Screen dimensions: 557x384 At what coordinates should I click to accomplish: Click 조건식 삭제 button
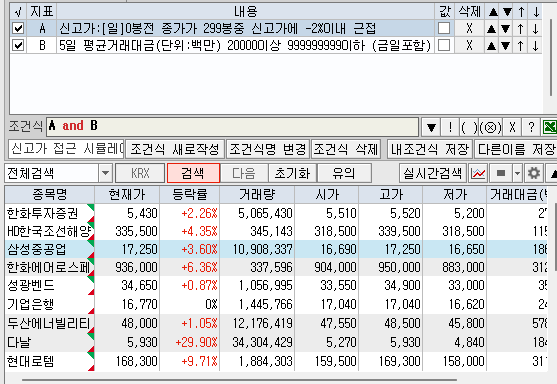pos(346,149)
